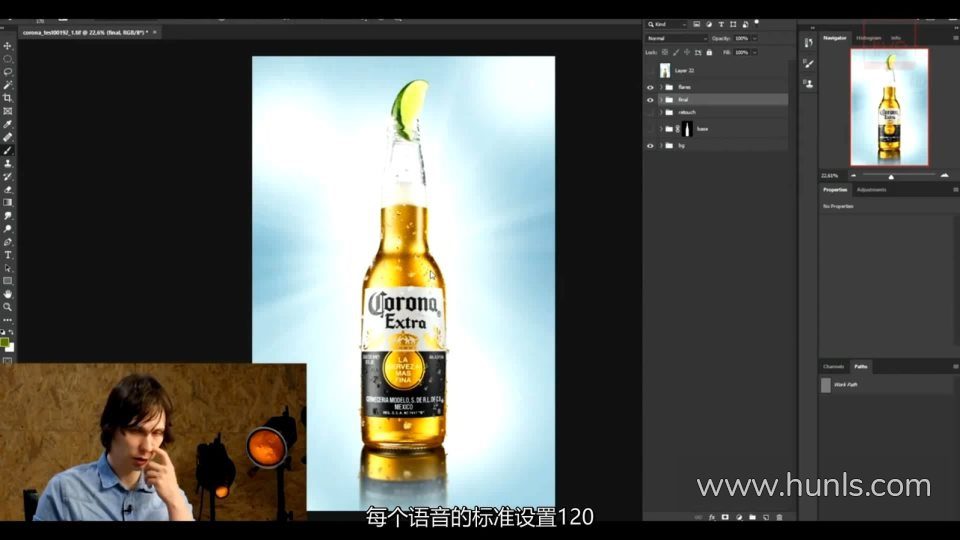Viewport: 960px width, 540px height.
Task: Create a new layer group
Action: [x=752, y=517]
